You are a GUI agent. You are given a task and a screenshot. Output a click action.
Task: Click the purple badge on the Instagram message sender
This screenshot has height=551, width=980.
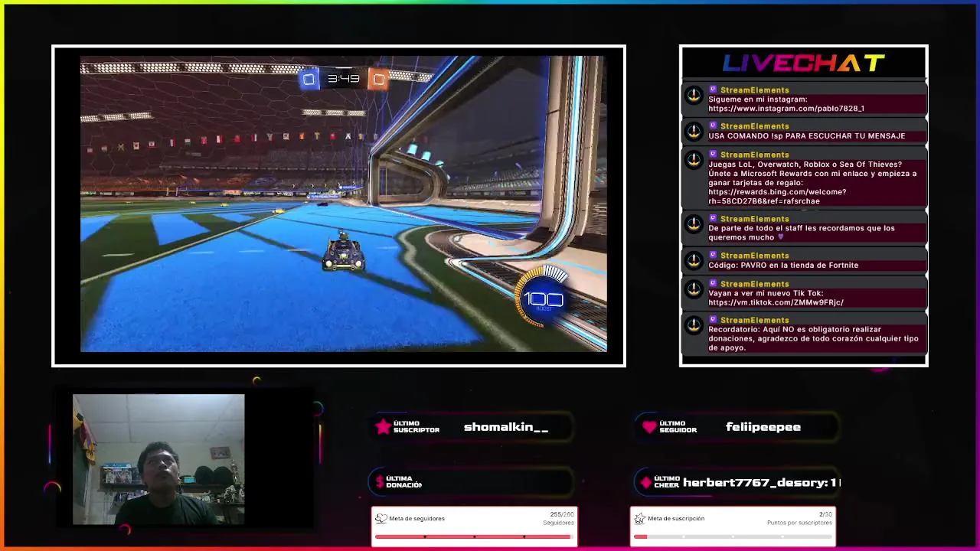click(x=713, y=90)
